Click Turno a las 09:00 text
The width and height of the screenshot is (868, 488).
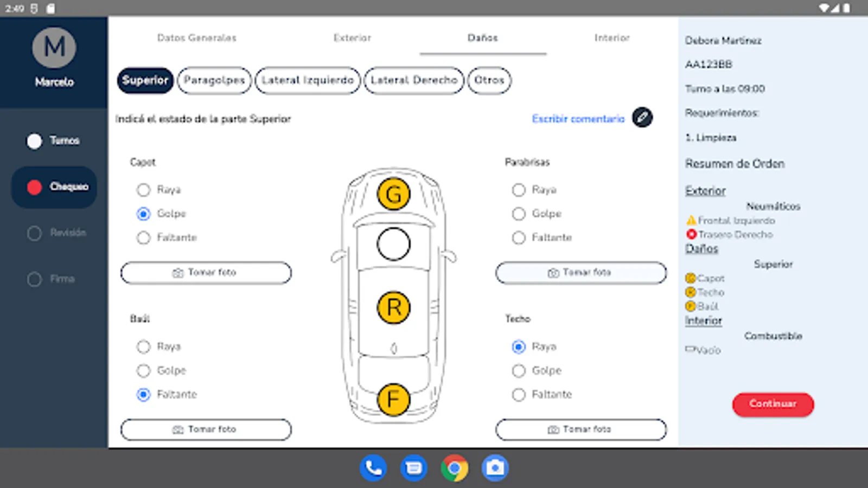coord(725,88)
